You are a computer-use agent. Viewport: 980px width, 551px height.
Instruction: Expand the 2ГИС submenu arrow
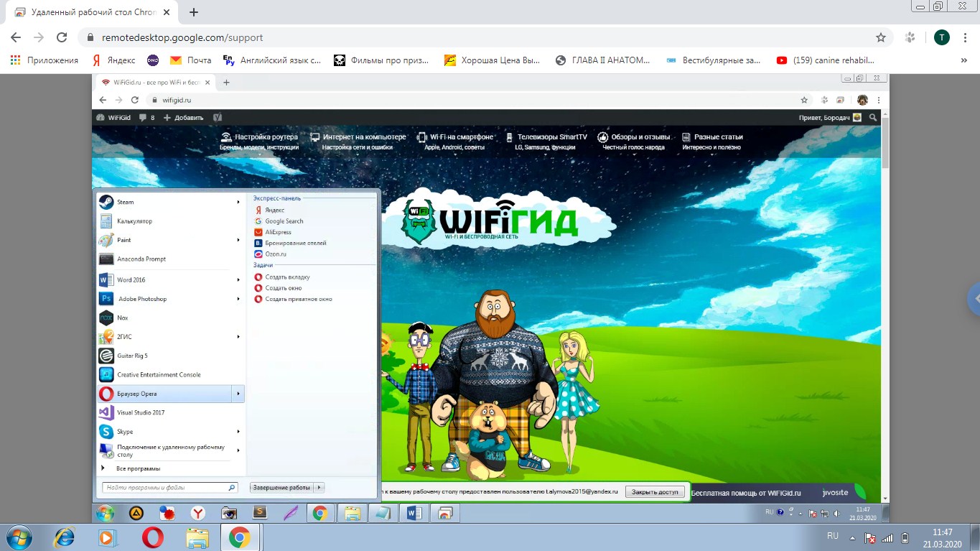pos(238,336)
